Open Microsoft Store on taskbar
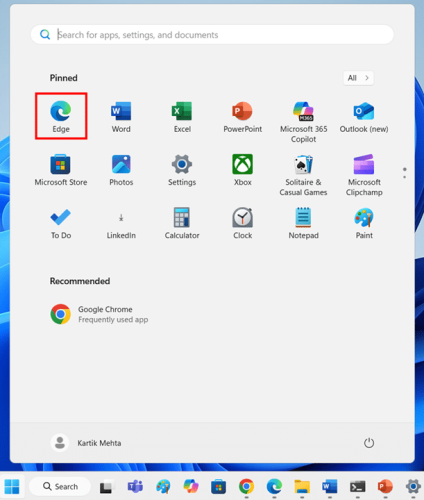The height and width of the screenshot is (500, 424). pos(218,487)
